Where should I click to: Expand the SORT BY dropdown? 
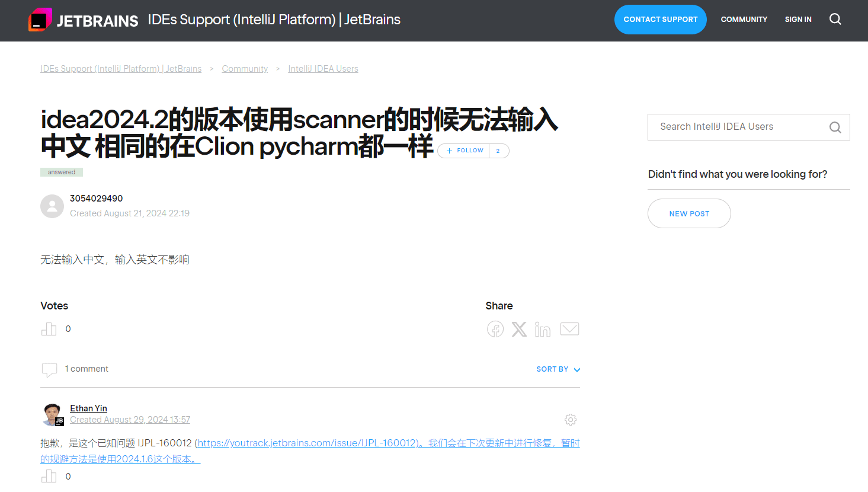(558, 369)
